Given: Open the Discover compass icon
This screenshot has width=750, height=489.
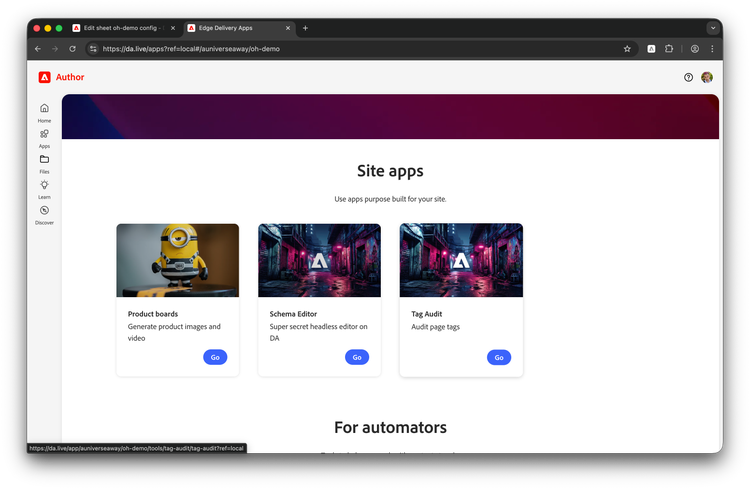Looking at the screenshot, I should click(44, 211).
